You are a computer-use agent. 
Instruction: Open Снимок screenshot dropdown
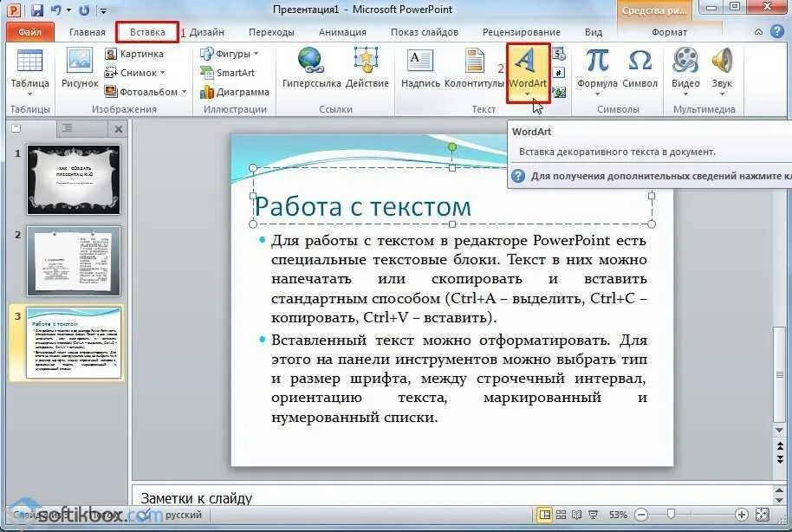(x=135, y=73)
